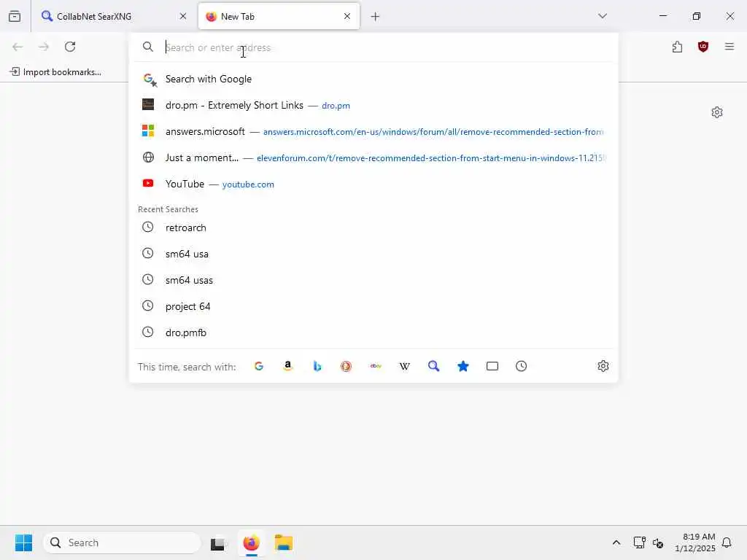Open the dro.pm Extremely Short Links suggestion
747x560 pixels.
(x=374, y=105)
